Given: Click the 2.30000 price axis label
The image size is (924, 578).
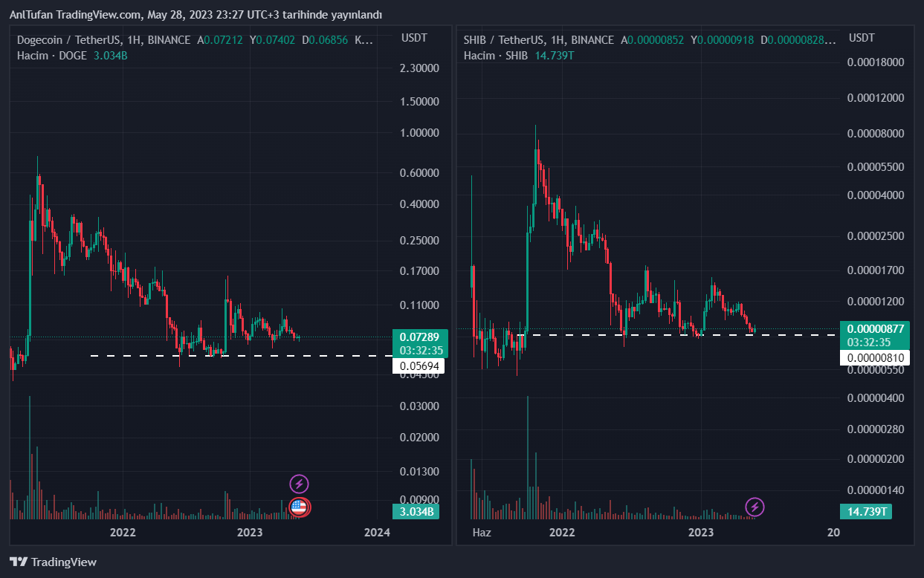Looking at the screenshot, I should coord(420,68).
